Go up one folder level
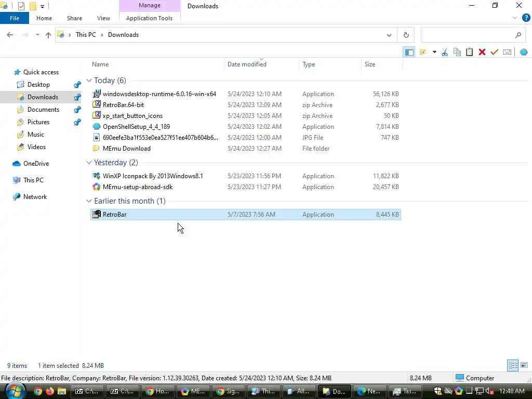The image size is (532, 399). pos(48,35)
